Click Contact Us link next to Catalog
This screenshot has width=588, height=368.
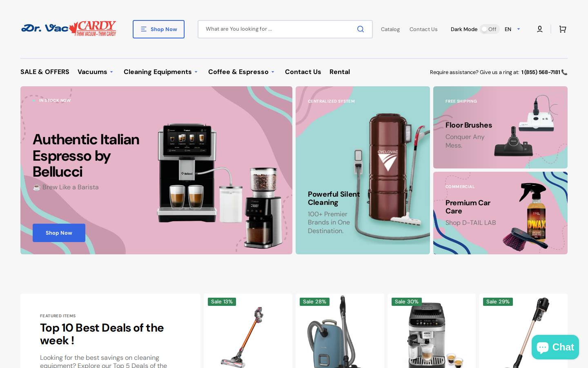(x=423, y=29)
